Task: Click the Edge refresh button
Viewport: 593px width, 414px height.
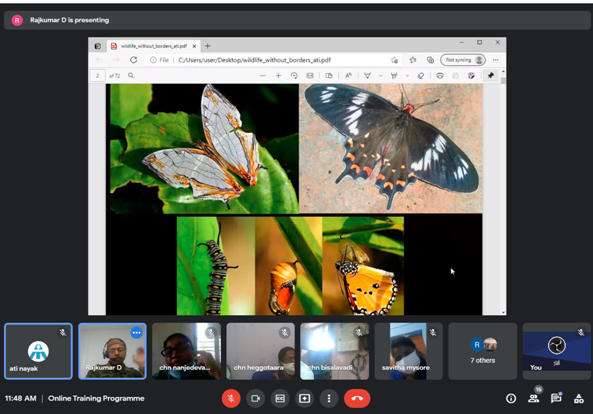Action: point(134,60)
